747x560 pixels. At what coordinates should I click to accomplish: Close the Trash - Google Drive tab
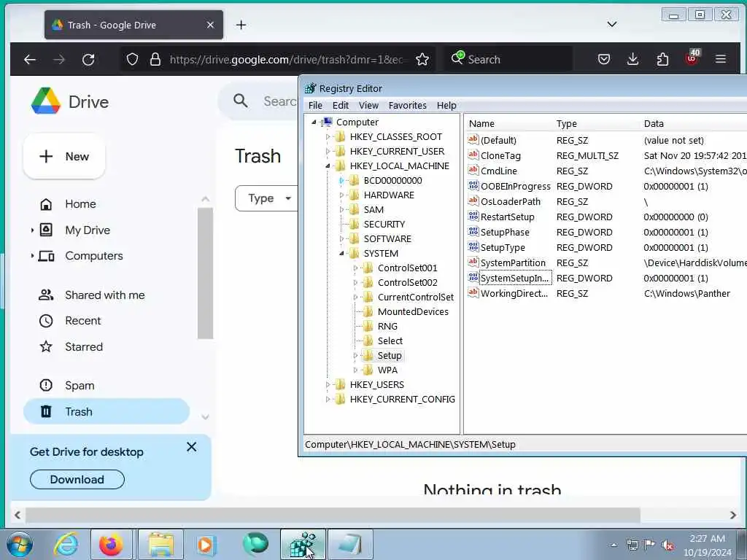click(210, 25)
